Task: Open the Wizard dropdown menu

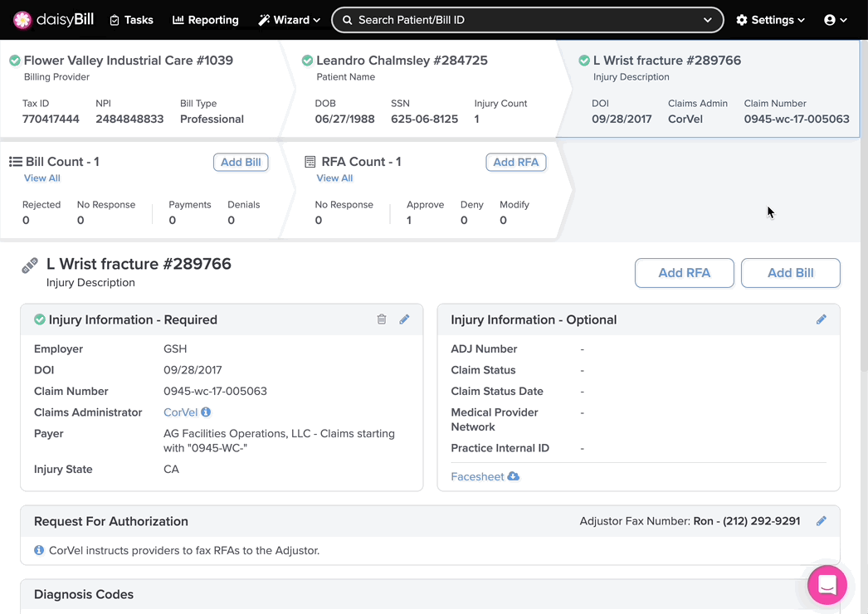Action: tap(289, 20)
